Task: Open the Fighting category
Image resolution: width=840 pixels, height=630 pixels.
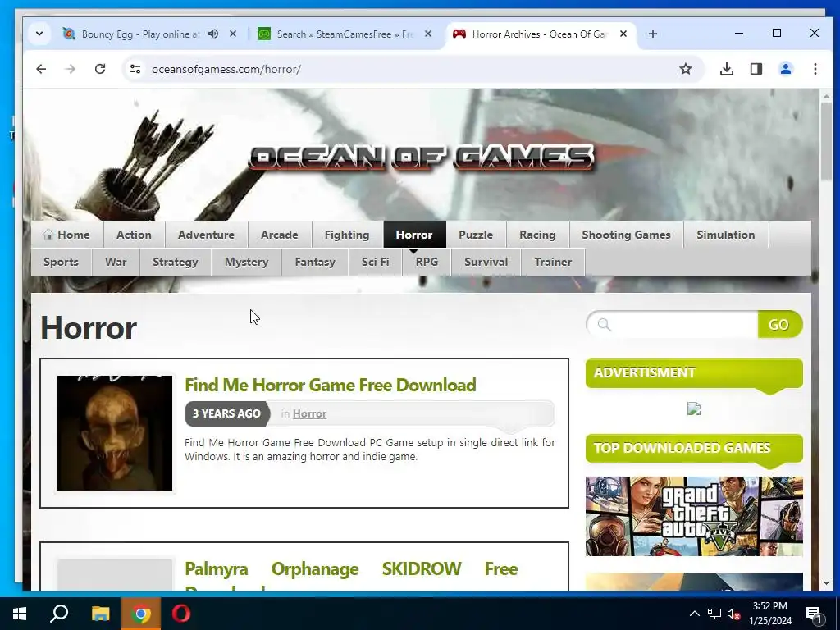Action: [347, 235]
